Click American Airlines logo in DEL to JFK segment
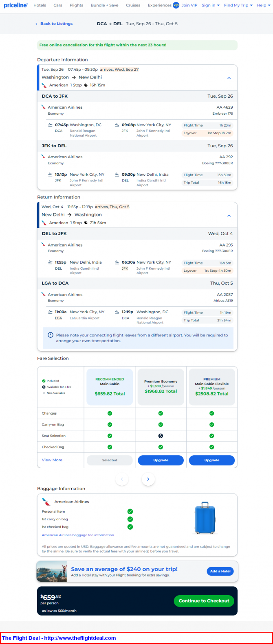 (x=44, y=245)
